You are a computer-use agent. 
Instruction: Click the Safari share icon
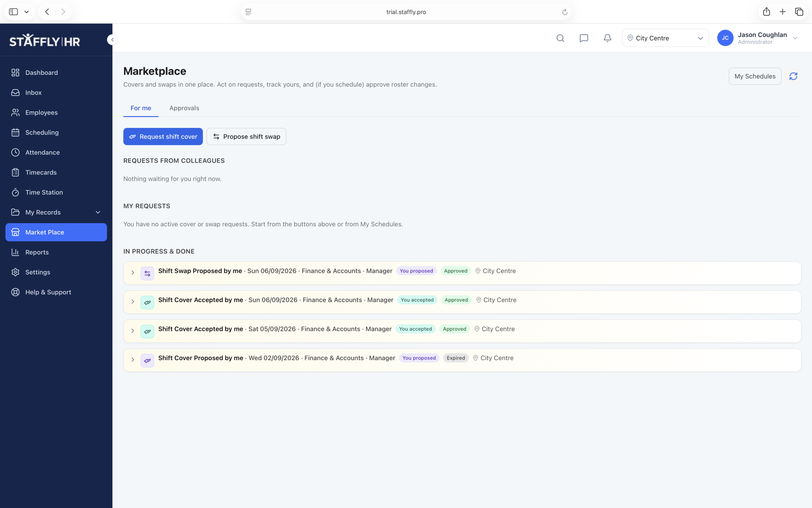[x=766, y=12]
